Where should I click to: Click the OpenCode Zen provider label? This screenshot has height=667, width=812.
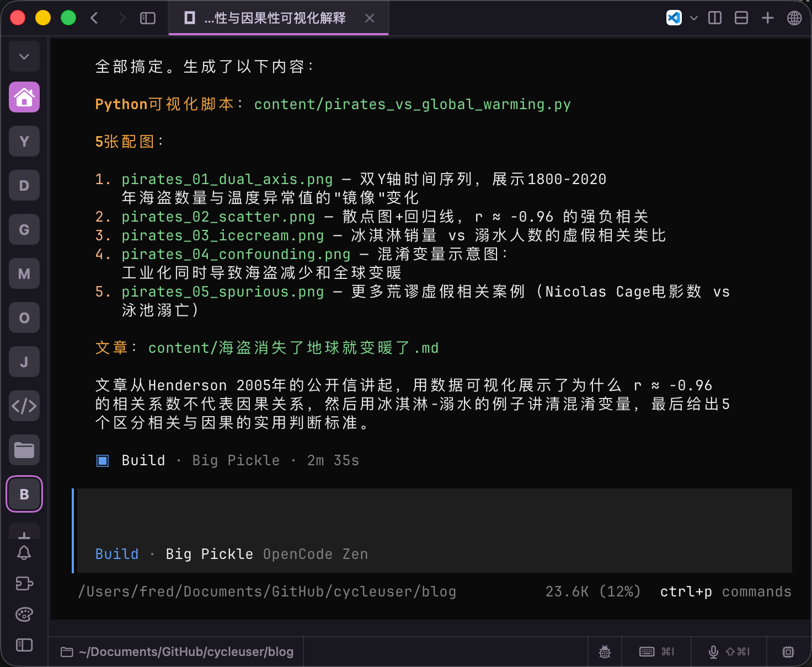[x=316, y=554]
